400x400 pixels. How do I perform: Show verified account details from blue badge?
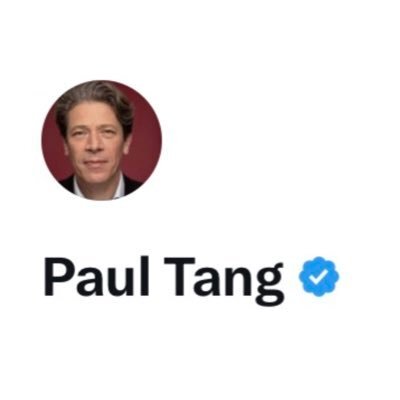pyautogui.click(x=319, y=277)
